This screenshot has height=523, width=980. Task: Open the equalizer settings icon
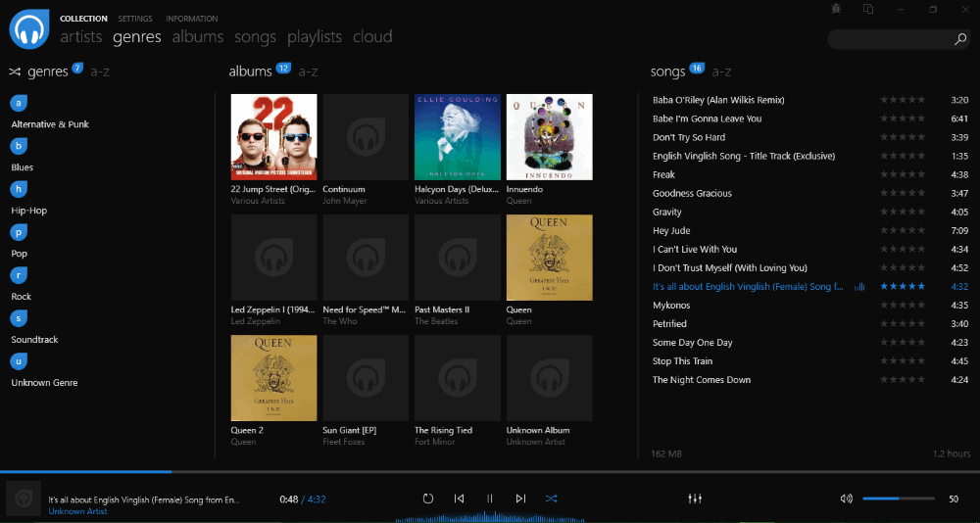pyautogui.click(x=695, y=499)
